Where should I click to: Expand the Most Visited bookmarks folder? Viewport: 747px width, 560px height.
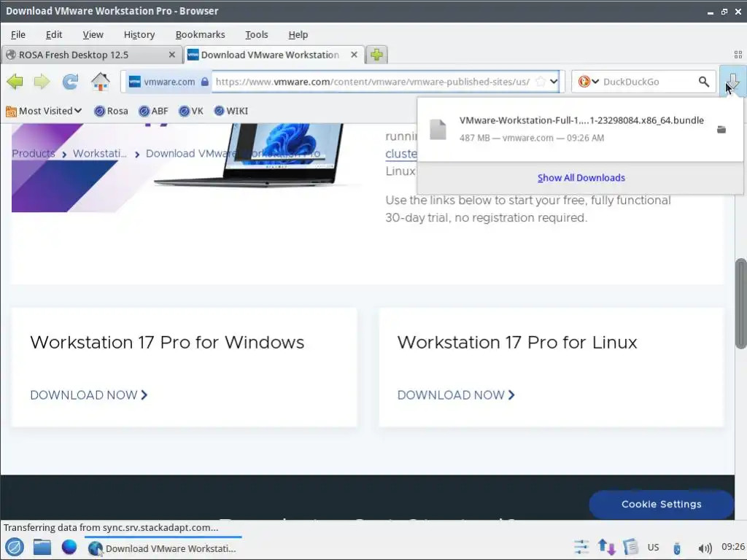[x=44, y=111]
